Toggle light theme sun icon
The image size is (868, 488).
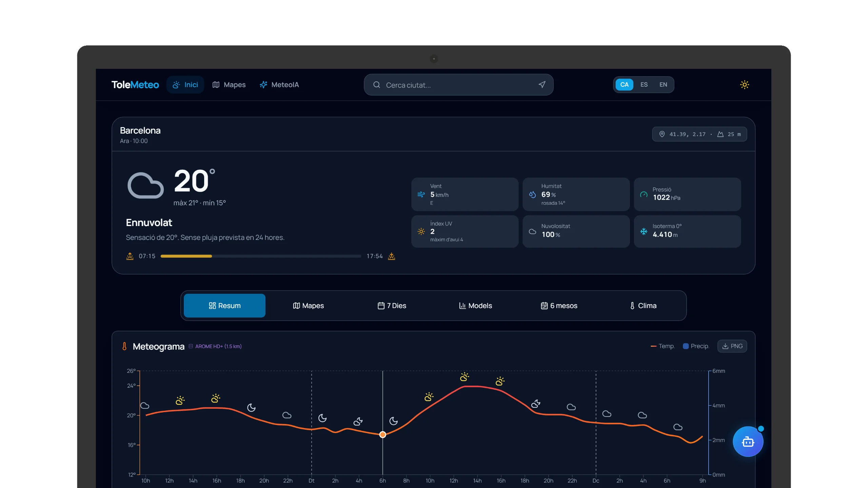[x=744, y=85]
